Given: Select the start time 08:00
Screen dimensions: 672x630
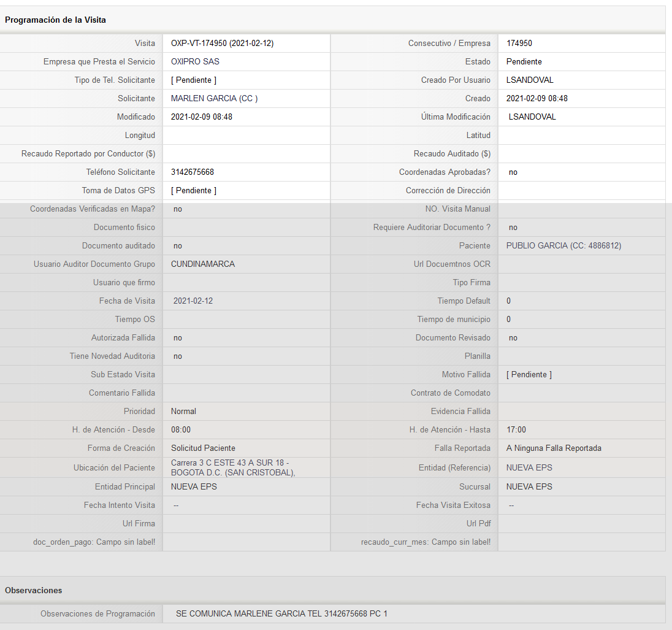Looking at the screenshot, I should click(x=181, y=431).
